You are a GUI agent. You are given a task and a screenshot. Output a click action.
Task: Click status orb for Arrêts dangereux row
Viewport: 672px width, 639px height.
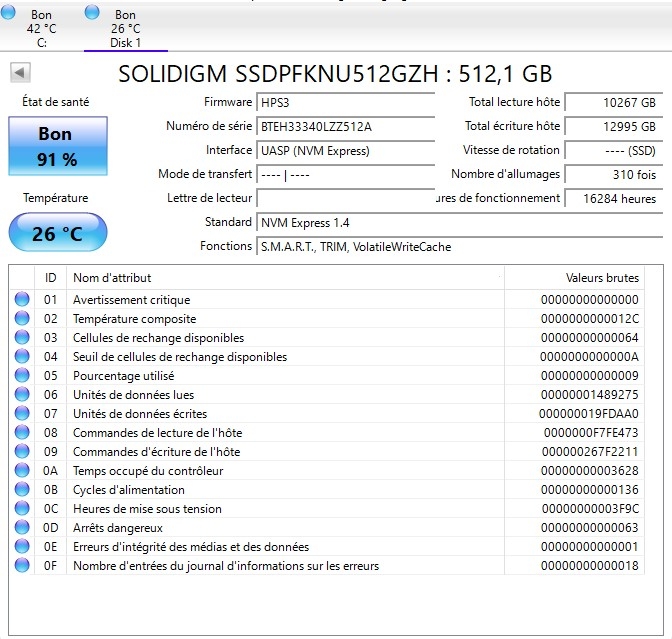(22, 527)
